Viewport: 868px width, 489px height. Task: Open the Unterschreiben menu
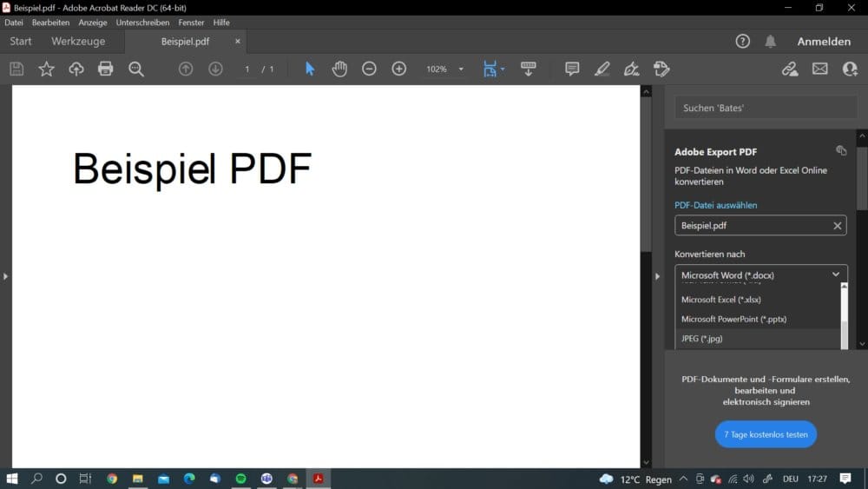coord(142,23)
